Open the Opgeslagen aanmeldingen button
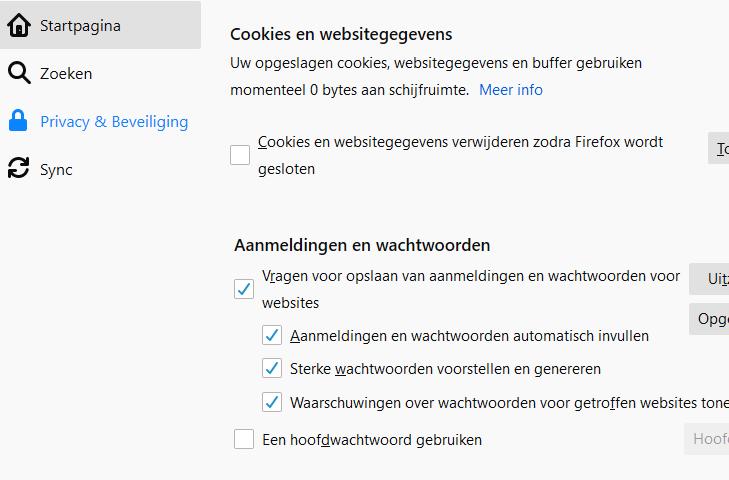This screenshot has height=480, width=729. pos(710,319)
